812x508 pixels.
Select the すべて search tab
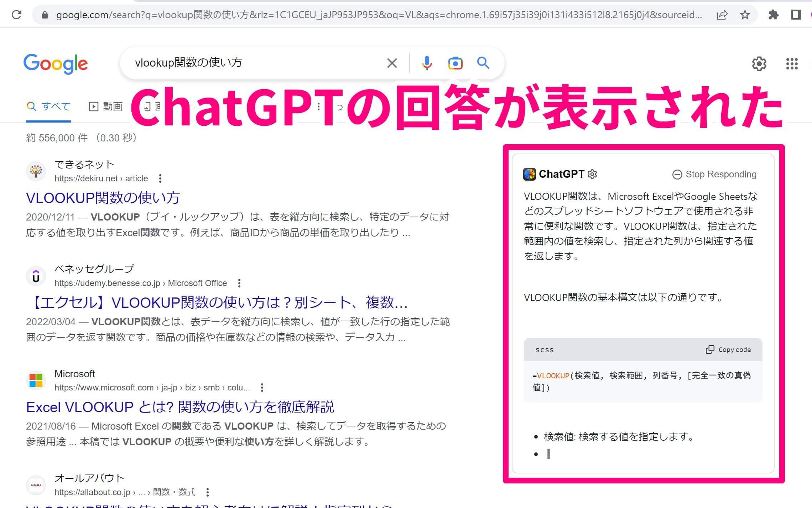pos(48,107)
